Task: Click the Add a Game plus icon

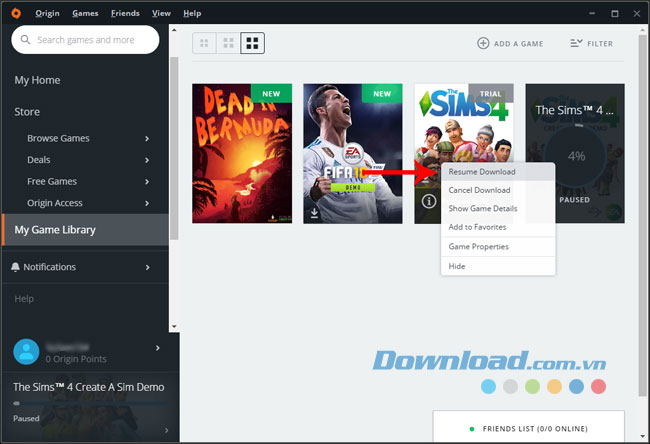Action: (483, 43)
